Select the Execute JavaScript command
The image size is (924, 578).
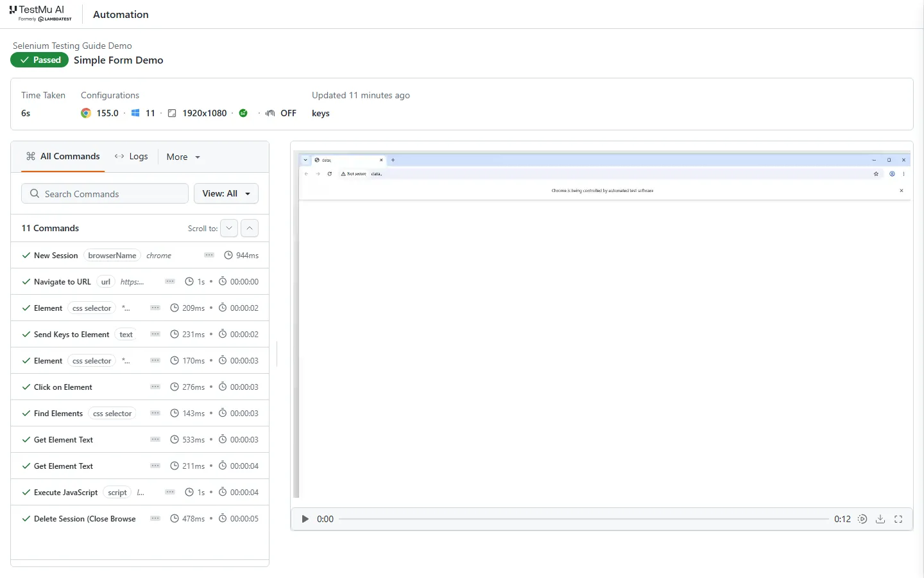pos(140,492)
